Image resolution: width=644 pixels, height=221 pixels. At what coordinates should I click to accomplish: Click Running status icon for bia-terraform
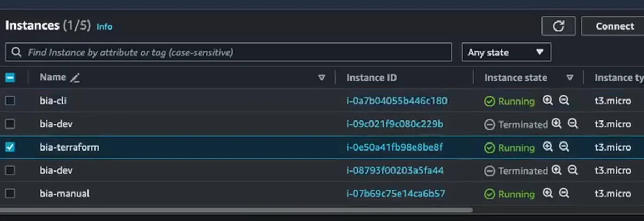[489, 147]
